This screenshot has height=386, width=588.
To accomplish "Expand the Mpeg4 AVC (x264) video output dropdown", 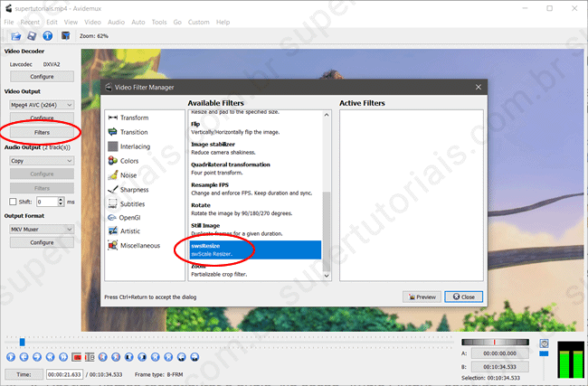I will [x=42, y=105].
